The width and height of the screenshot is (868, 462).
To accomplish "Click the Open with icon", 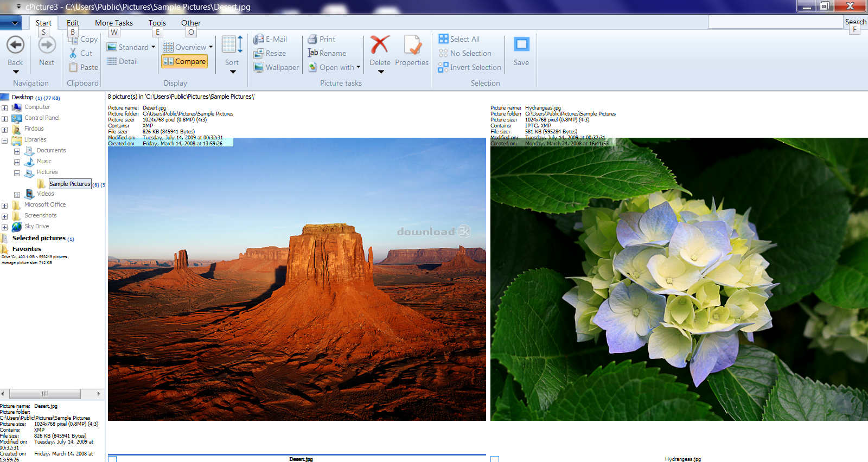I will click(x=312, y=67).
